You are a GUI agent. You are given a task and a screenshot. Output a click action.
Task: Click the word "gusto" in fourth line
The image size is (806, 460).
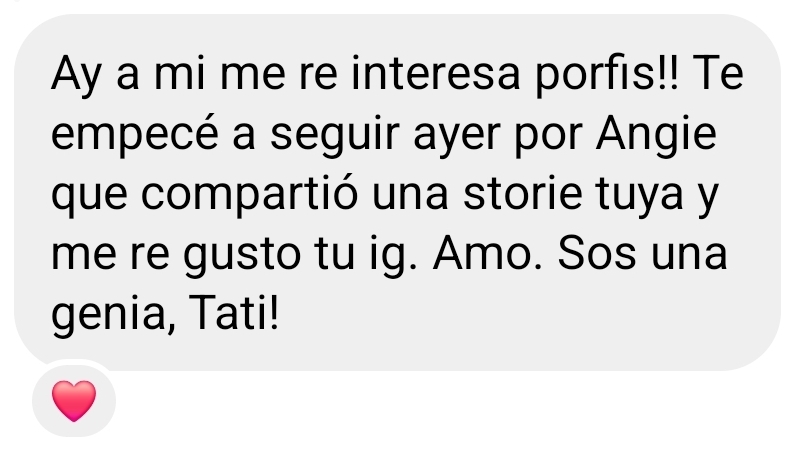tap(242, 255)
